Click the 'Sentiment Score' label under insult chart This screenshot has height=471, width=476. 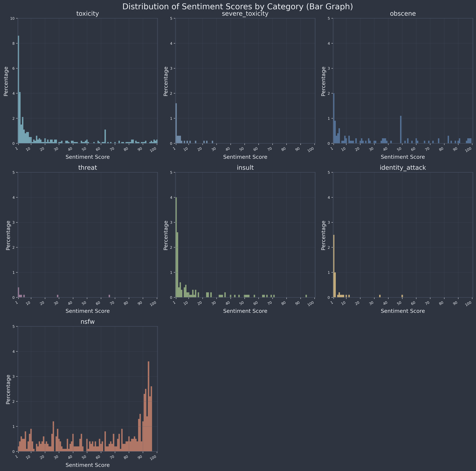(245, 311)
